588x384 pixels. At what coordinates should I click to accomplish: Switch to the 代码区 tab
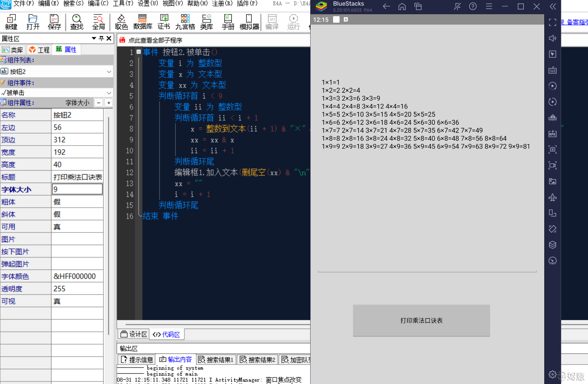(x=166, y=334)
